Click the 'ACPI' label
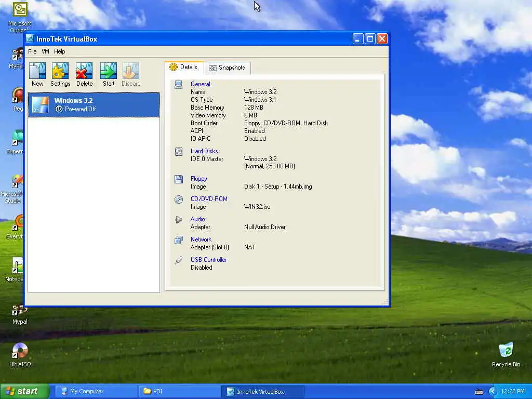 coord(197,131)
